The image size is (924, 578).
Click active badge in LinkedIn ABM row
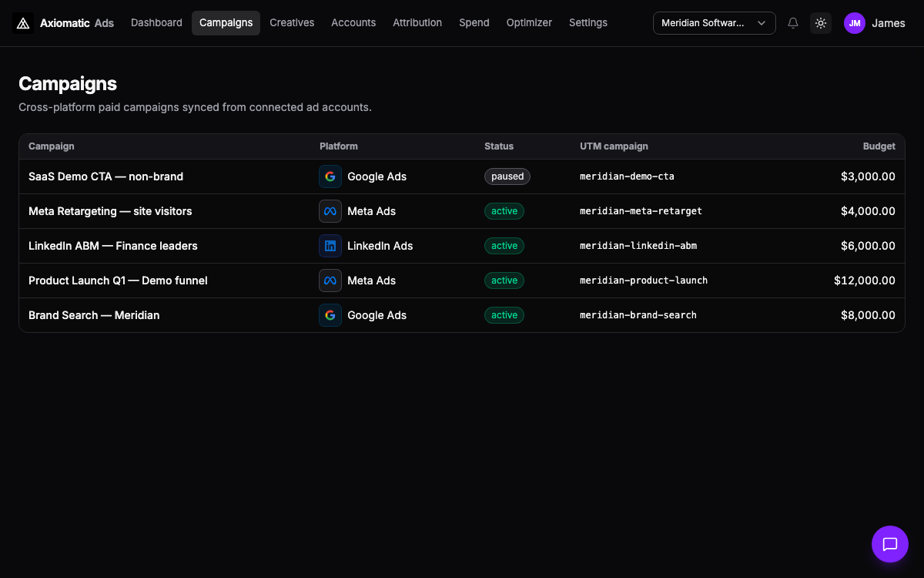[504, 246]
